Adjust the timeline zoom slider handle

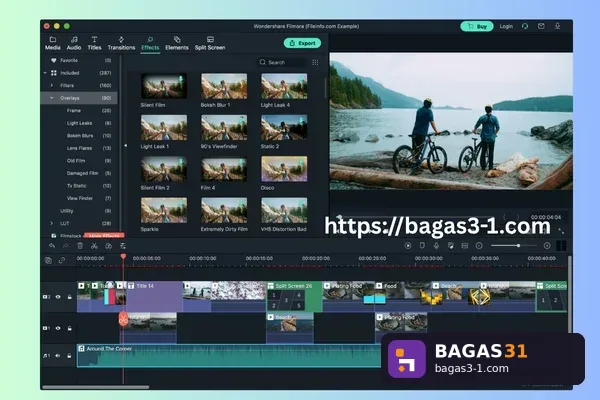(x=518, y=246)
